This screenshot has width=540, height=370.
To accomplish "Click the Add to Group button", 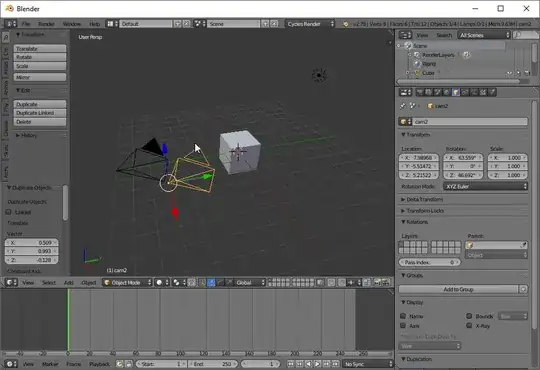I will [458, 289].
